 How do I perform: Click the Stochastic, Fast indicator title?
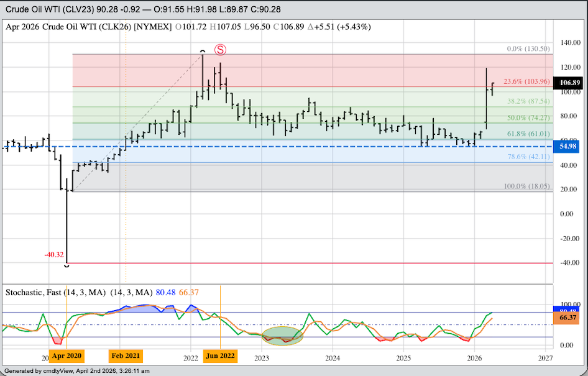point(55,292)
